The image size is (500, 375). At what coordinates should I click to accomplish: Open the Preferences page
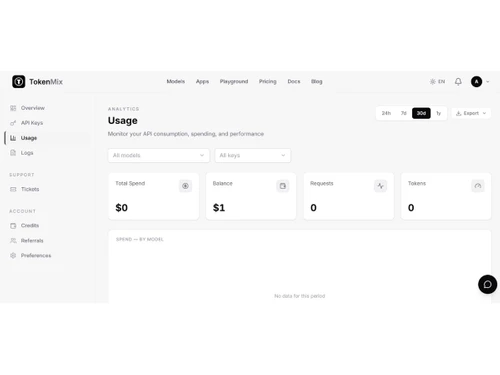pos(36,256)
